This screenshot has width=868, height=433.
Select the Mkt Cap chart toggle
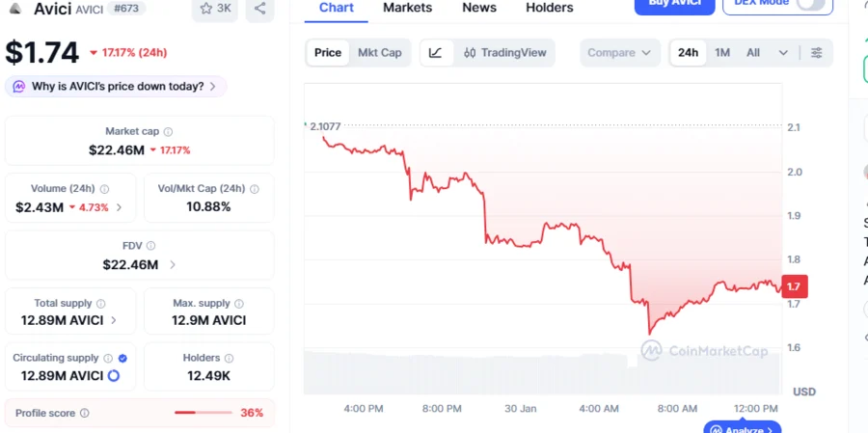tap(379, 52)
